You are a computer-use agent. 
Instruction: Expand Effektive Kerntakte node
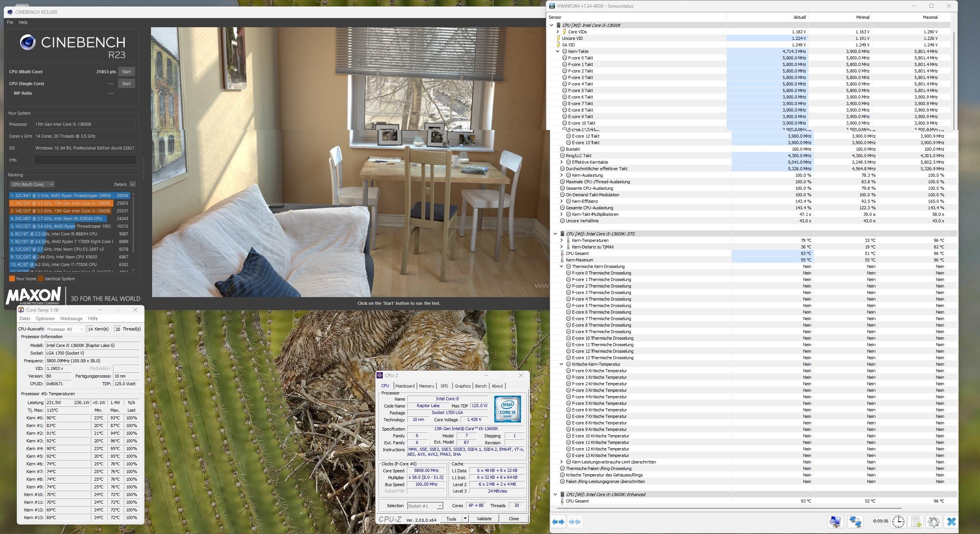point(562,162)
